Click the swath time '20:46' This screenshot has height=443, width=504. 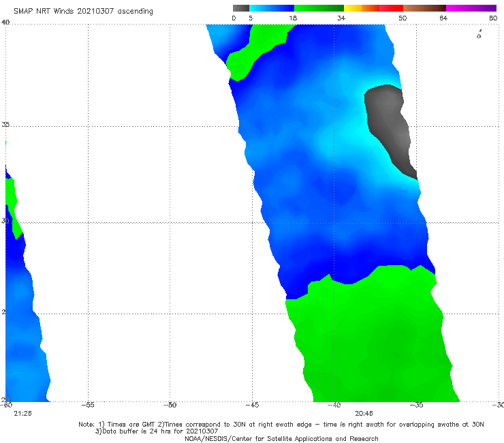click(x=364, y=414)
